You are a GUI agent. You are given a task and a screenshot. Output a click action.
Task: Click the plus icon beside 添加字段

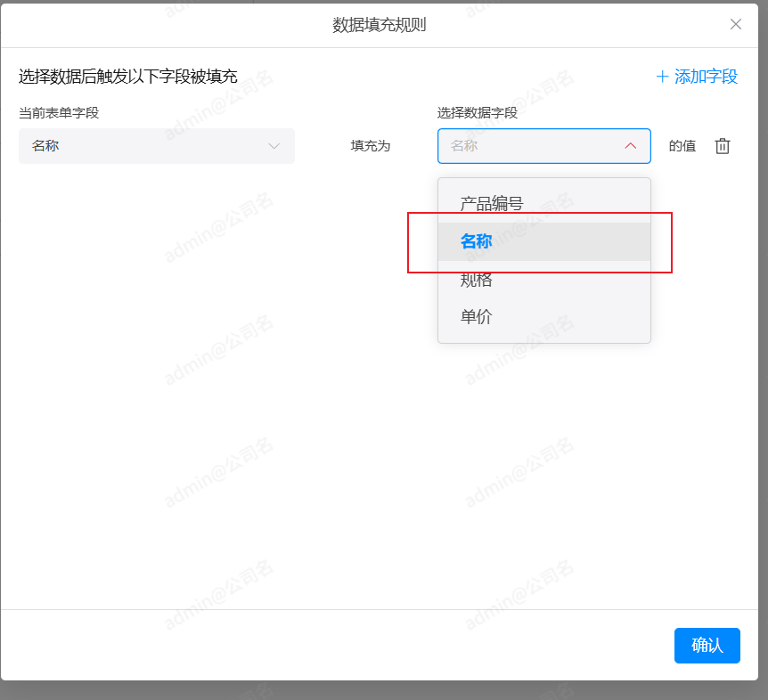662,77
